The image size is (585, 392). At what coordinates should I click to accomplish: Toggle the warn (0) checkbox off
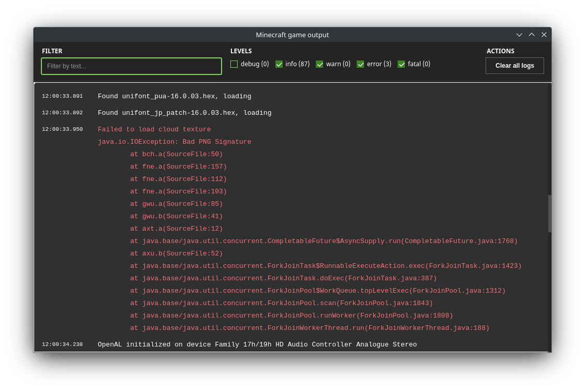319,64
